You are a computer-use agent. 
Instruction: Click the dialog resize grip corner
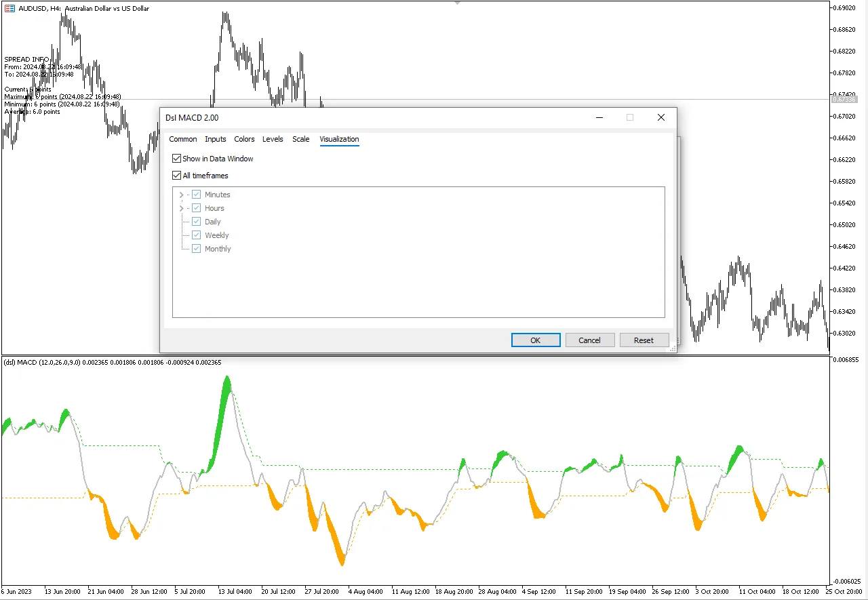click(672, 348)
